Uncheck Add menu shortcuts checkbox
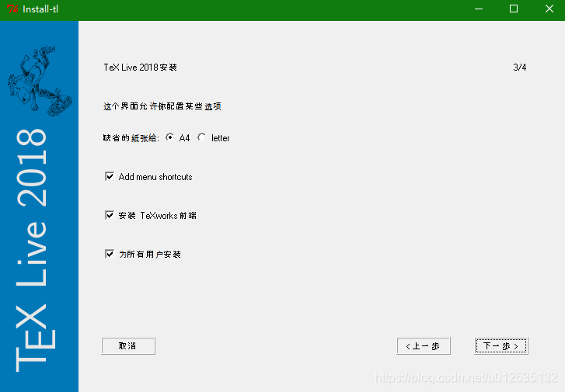 click(110, 176)
